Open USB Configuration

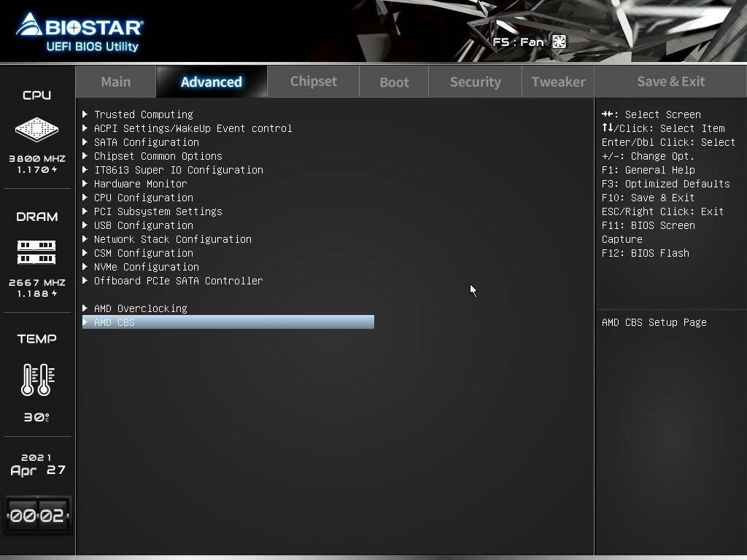[x=144, y=225]
